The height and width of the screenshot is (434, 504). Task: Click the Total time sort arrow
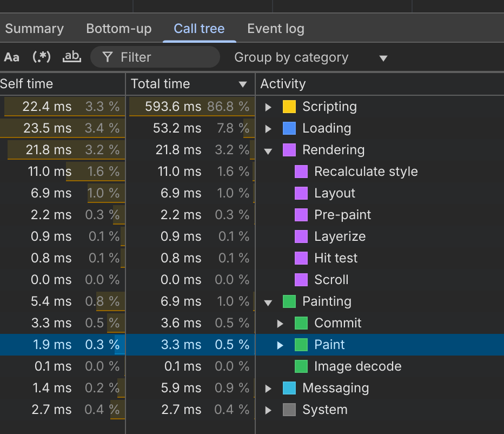[243, 84]
